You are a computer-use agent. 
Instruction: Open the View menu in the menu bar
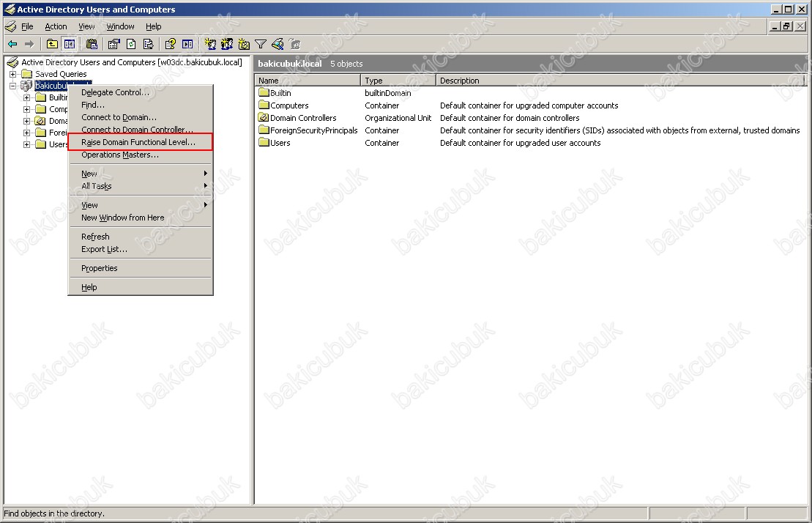[x=86, y=26]
